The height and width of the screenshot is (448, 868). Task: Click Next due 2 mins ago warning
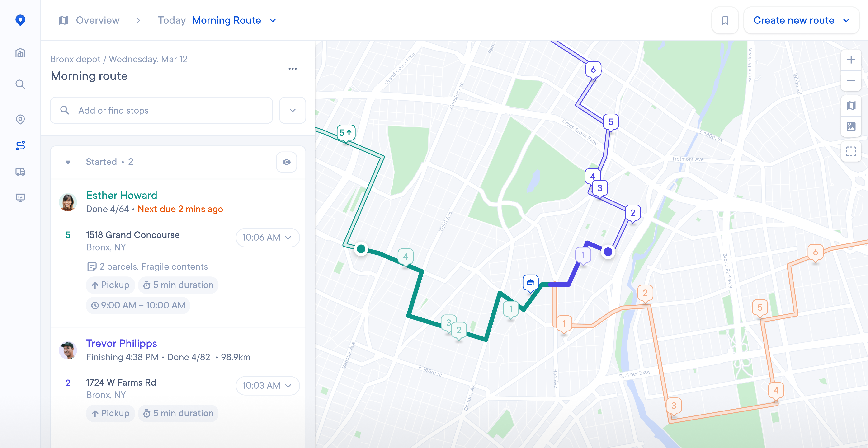(x=180, y=209)
